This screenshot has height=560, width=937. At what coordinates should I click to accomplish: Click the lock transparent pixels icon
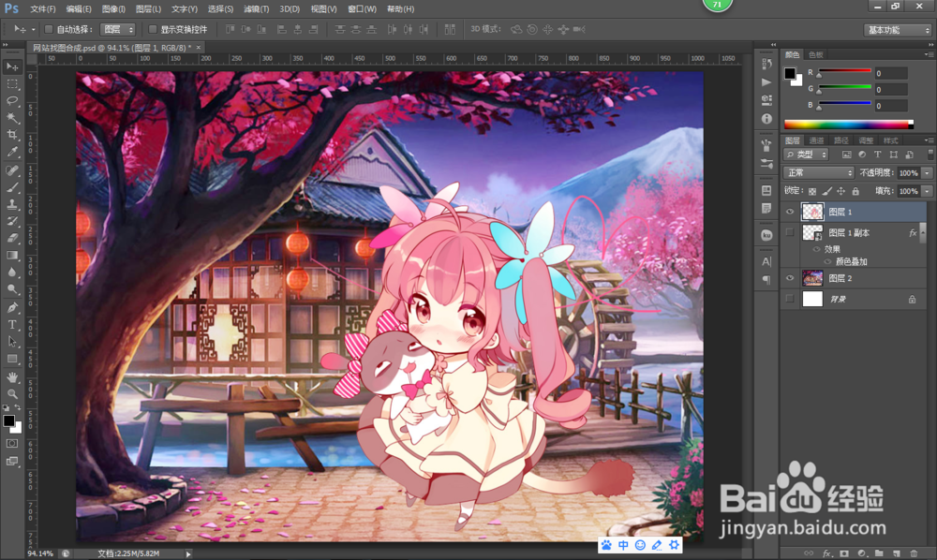(812, 191)
